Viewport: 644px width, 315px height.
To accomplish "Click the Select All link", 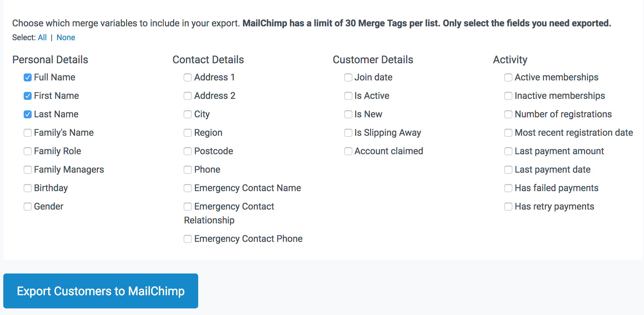I will pyautogui.click(x=42, y=38).
